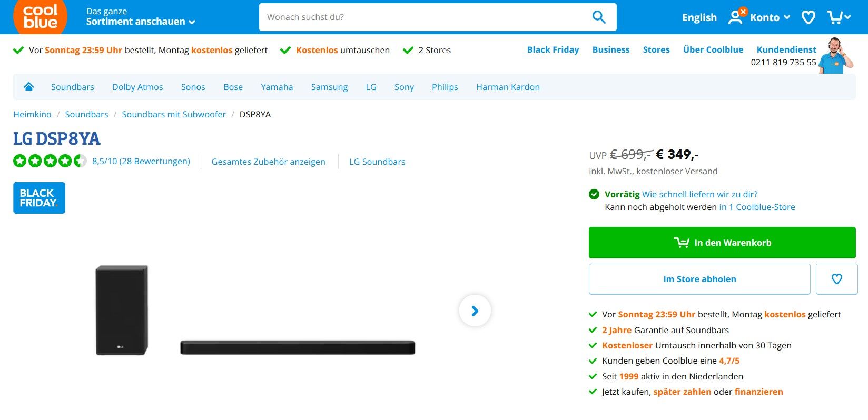Click finanzieren text

point(758,392)
